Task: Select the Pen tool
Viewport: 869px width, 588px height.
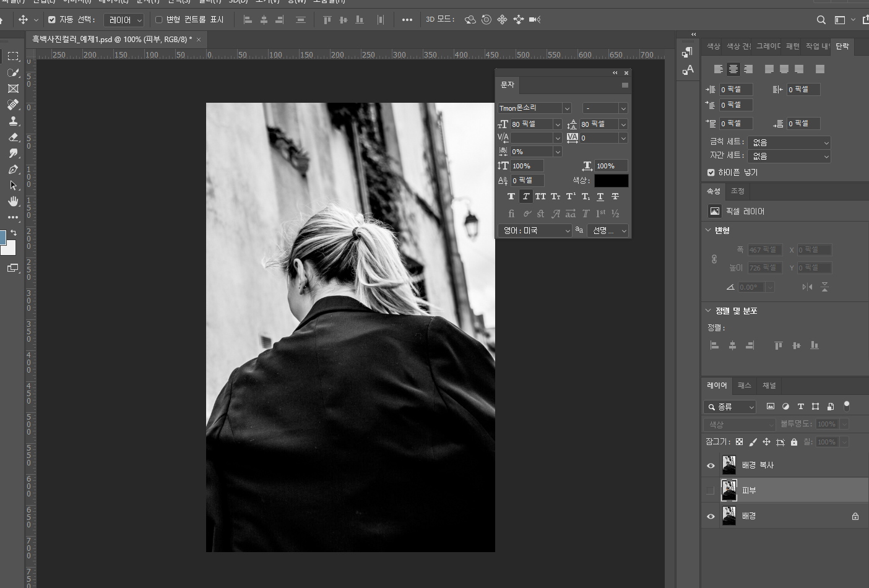Action: [x=13, y=169]
